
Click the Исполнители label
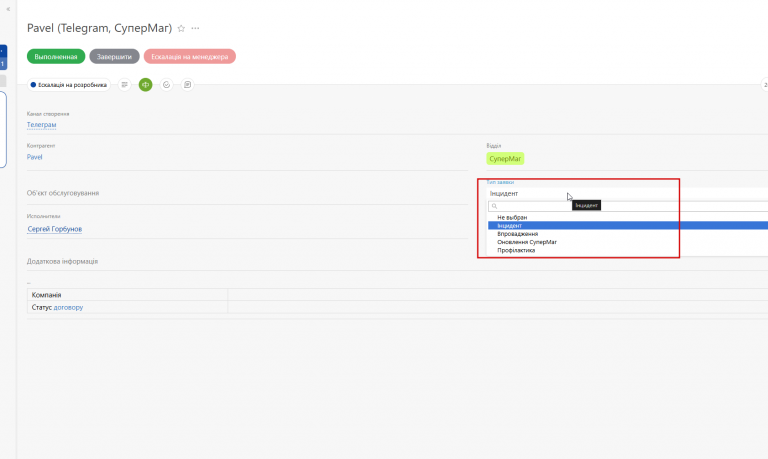click(x=44, y=216)
